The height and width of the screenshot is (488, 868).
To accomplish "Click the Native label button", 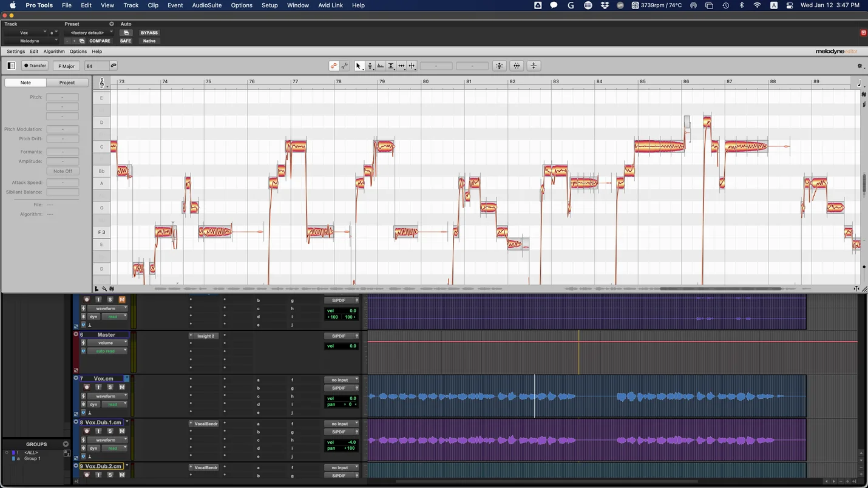I will click(x=149, y=41).
